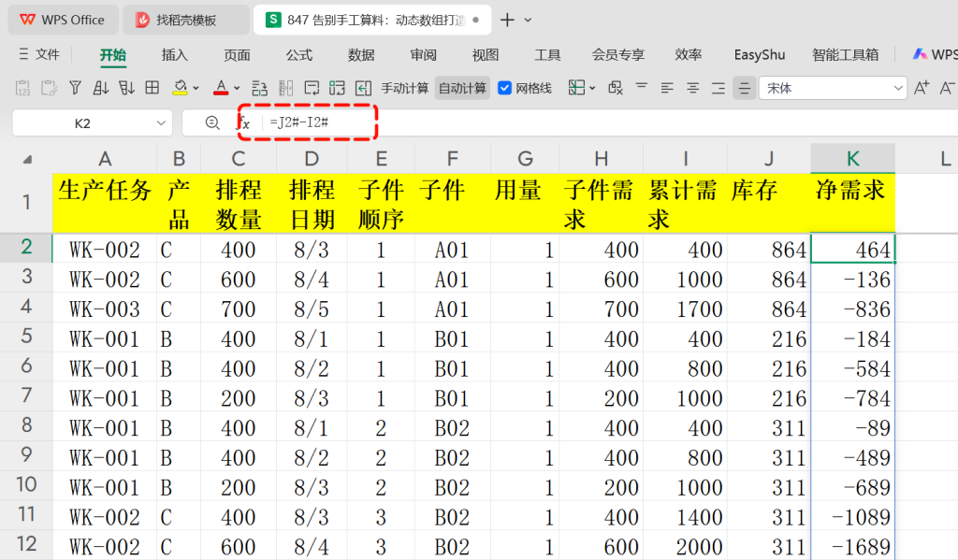Viewport: 958px width, 560px height.
Task: Switch to automatic calculation (自动计算)
Action: click(x=462, y=89)
